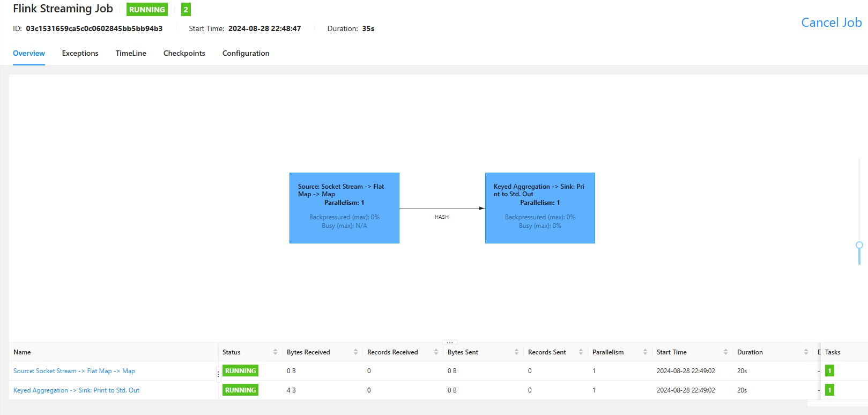Click the vertical column drag handle dots
The width and height of the screenshot is (868, 415).
pos(218,374)
